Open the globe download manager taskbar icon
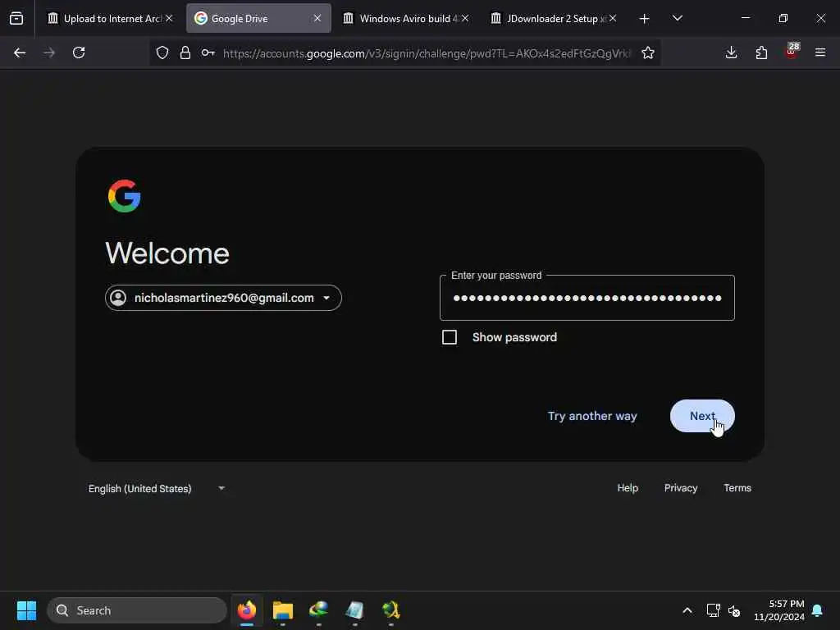 pyautogui.click(x=319, y=610)
